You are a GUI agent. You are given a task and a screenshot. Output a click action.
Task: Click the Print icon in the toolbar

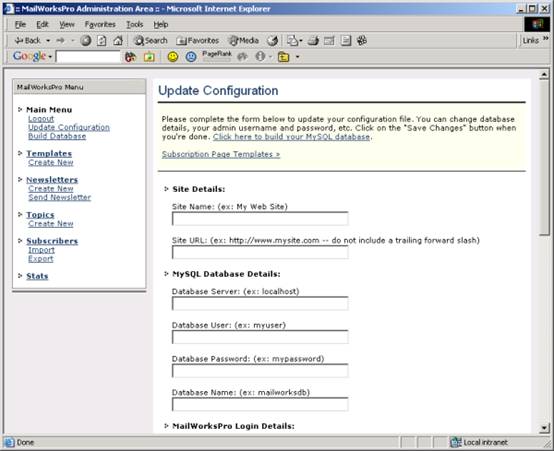(x=313, y=41)
